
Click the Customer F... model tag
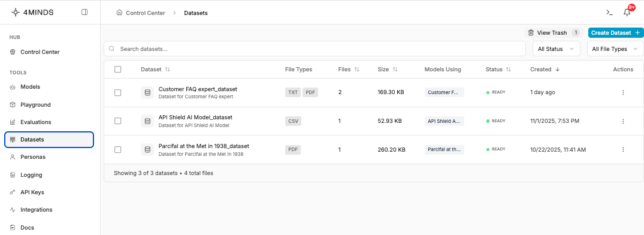445,92
